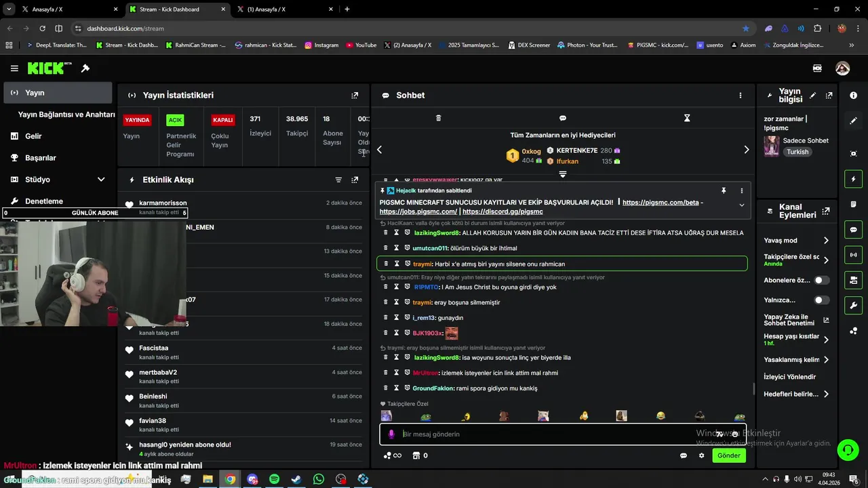
Task: Toggle broadcast signal panel icon in right rail
Action: click(x=853, y=255)
